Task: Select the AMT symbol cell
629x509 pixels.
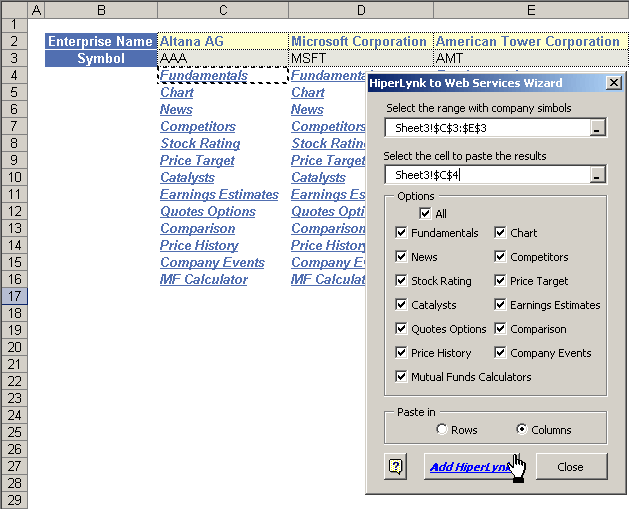Action: 531,58
